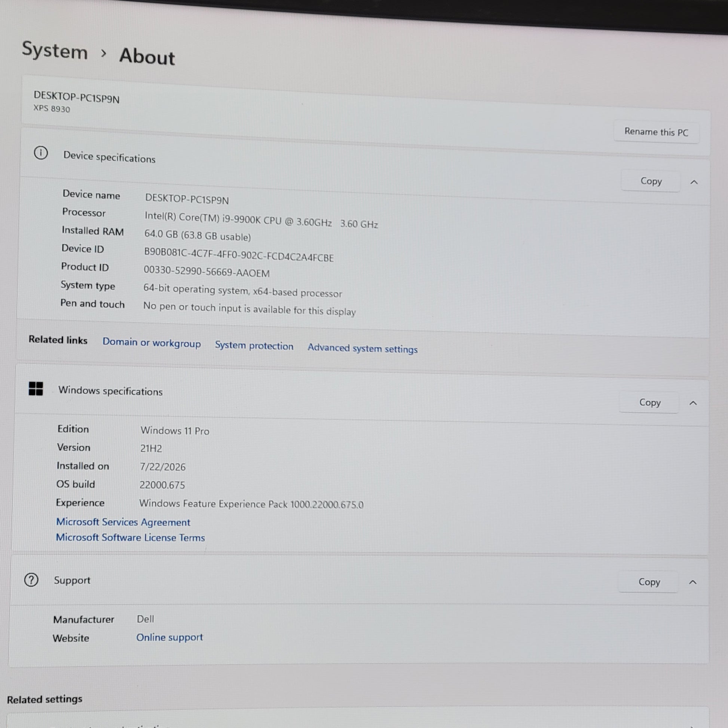Click the Experience label
Screen dimensions: 728x728
click(80, 503)
